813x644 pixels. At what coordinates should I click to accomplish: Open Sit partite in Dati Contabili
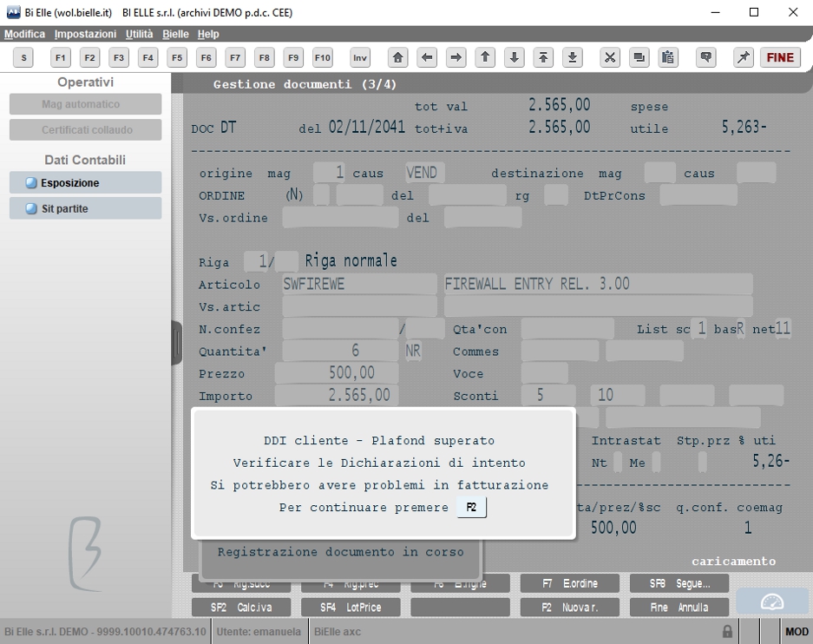[86, 208]
